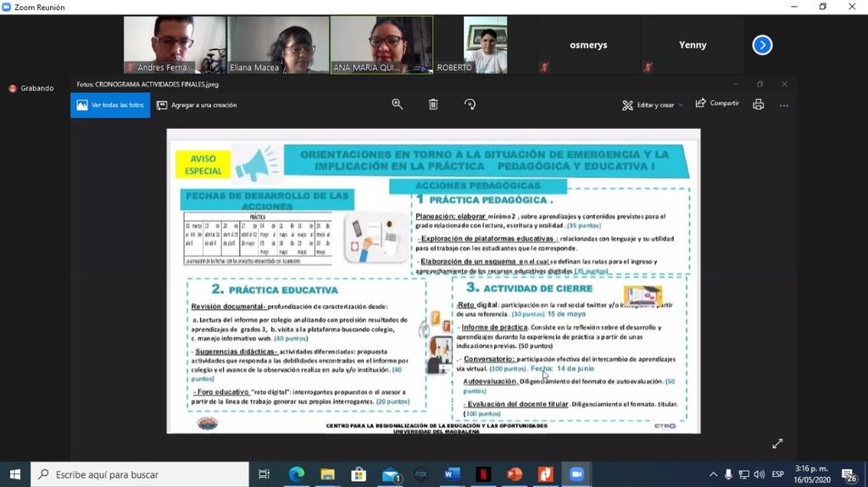Open the notifications action center

849,475
